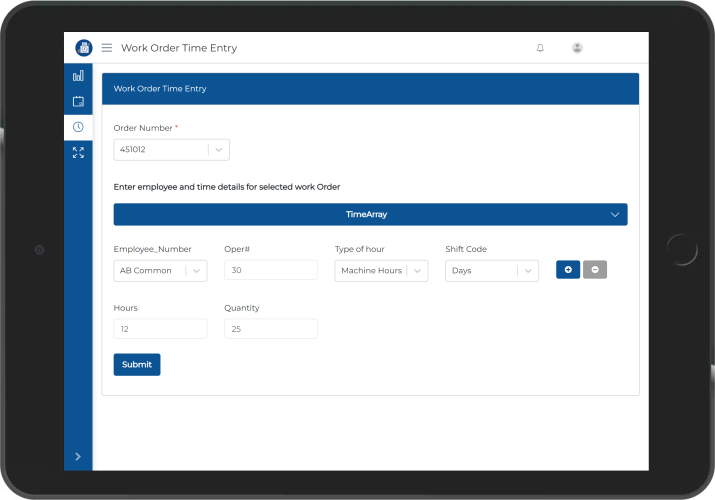
Task: Click the Employee_Number label
Action: (x=152, y=249)
